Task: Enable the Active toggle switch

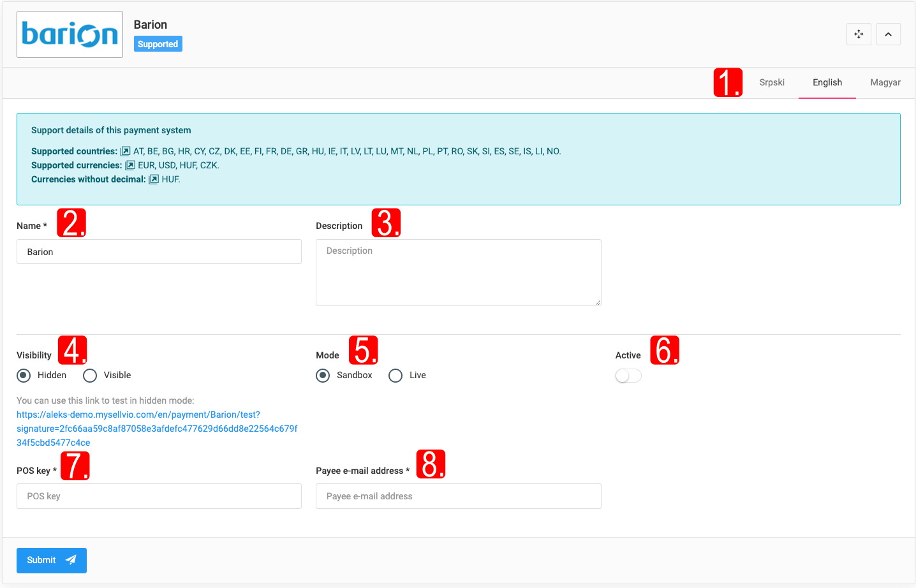Action: click(628, 376)
